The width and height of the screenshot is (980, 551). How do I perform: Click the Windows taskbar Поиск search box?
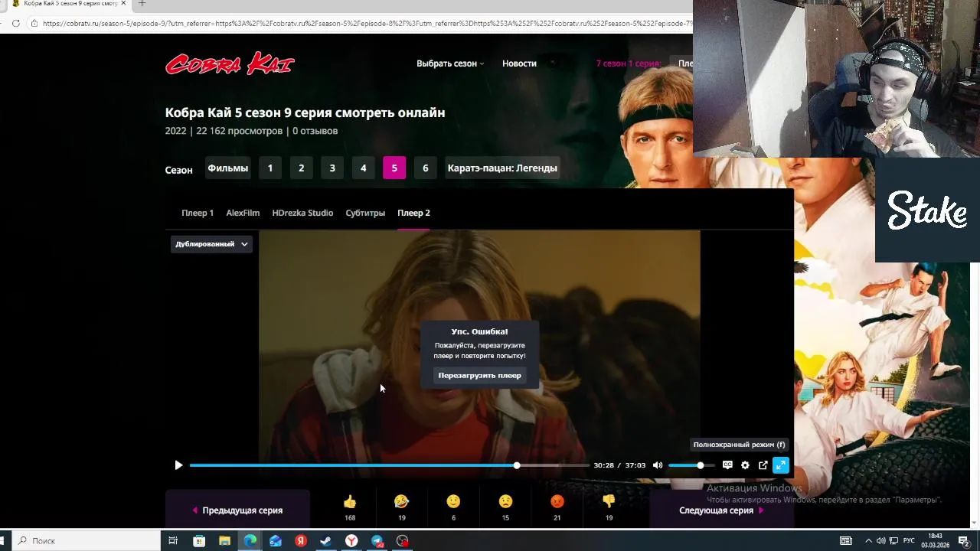(x=84, y=541)
